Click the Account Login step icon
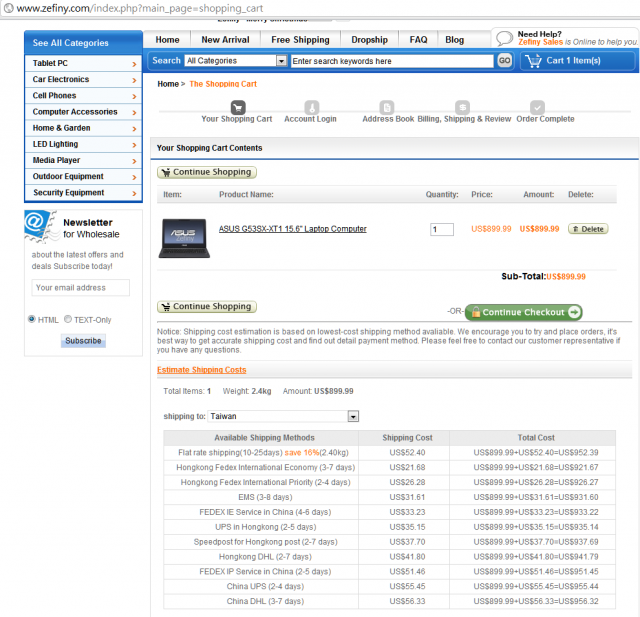The height and width of the screenshot is (617, 640). [311, 107]
